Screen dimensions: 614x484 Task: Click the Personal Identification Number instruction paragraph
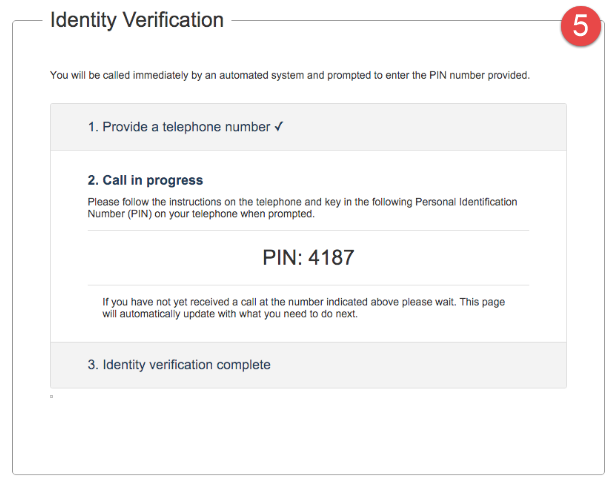(x=302, y=208)
